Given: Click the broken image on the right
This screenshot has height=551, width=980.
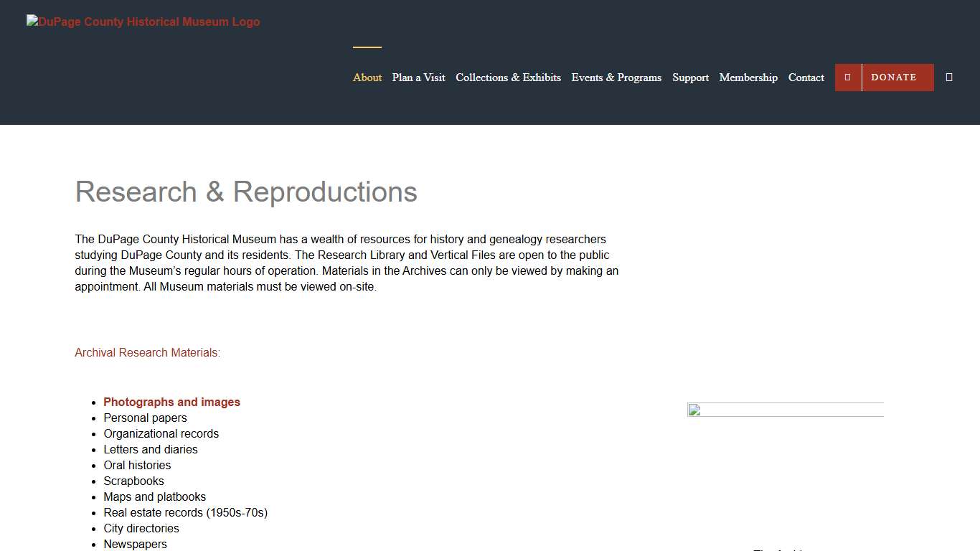Looking at the screenshot, I should click(x=785, y=410).
